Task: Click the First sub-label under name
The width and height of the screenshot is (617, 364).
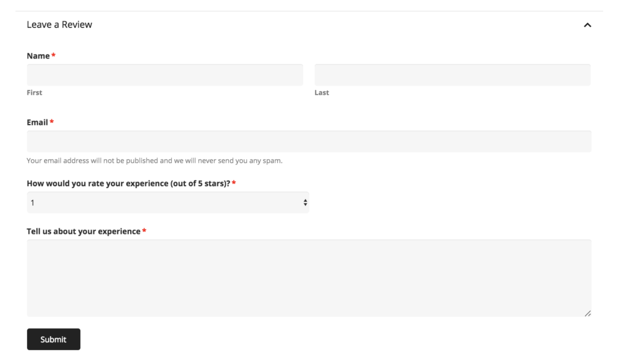Action: 34,93
